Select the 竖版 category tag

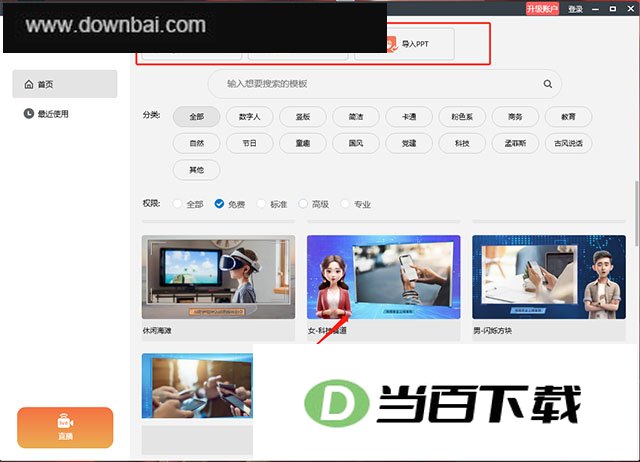click(302, 117)
